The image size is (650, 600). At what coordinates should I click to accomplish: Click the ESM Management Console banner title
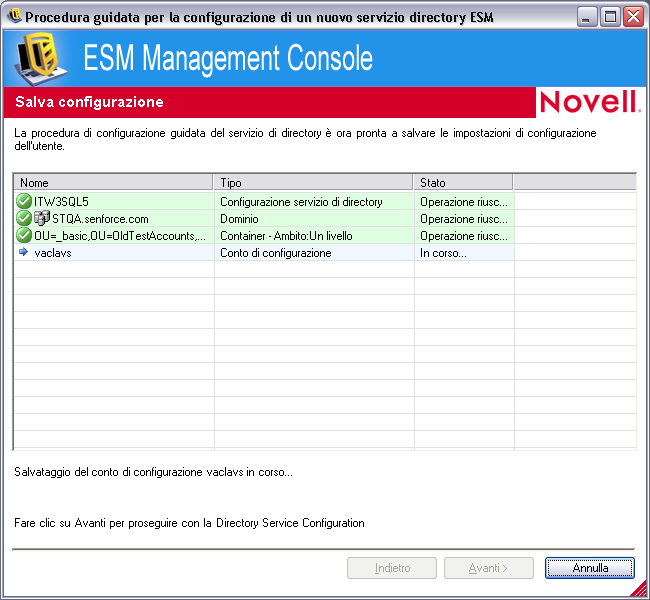point(228,58)
